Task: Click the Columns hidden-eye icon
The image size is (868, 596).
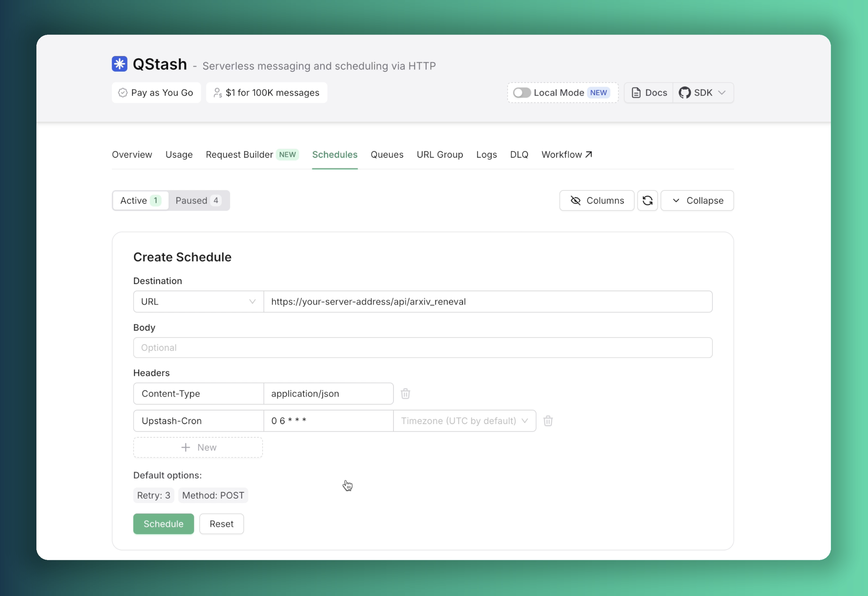Action: point(576,201)
